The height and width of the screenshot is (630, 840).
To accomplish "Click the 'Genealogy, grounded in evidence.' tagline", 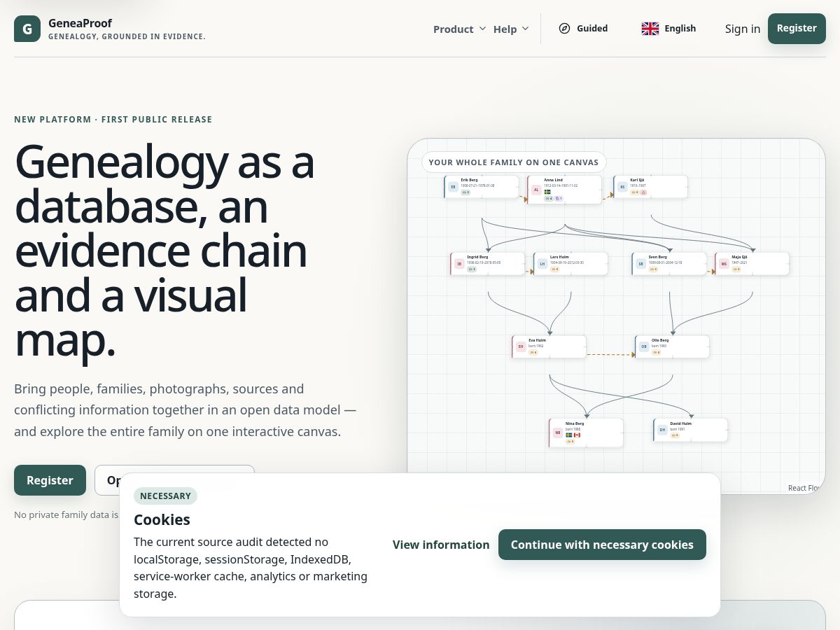I will click(127, 36).
